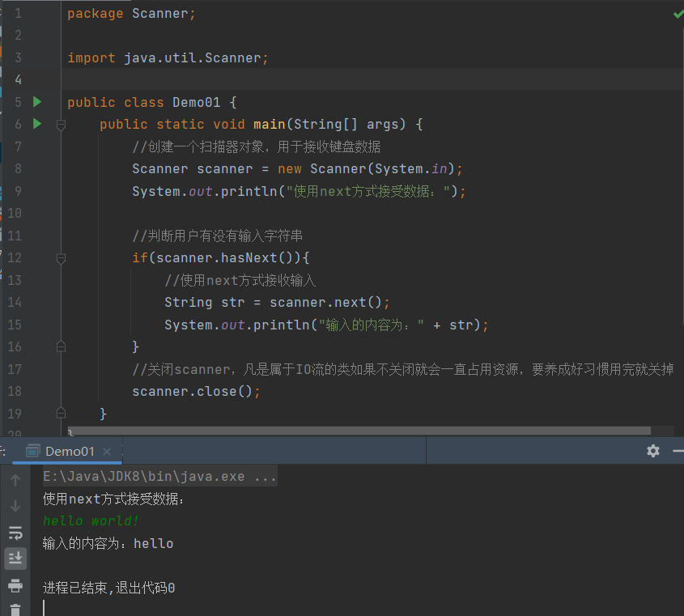Close the Demo01 run tab
Image resolution: width=684 pixels, height=616 pixels.
(107, 452)
